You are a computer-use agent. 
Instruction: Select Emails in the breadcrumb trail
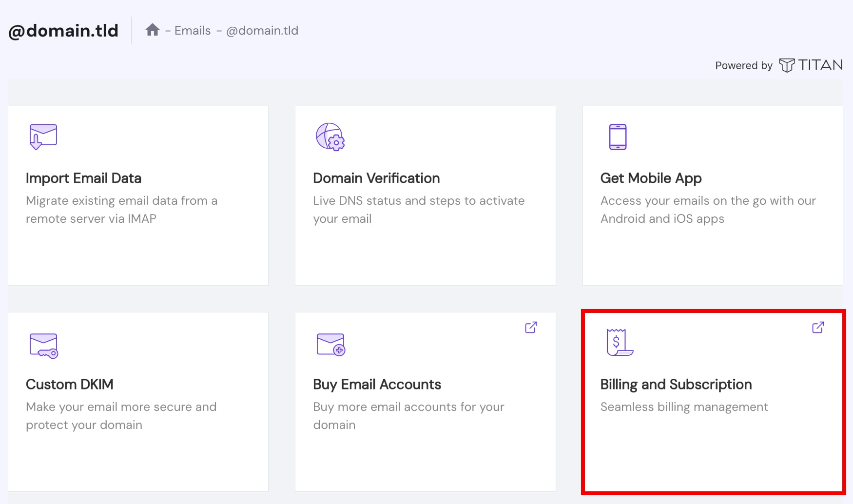(192, 30)
